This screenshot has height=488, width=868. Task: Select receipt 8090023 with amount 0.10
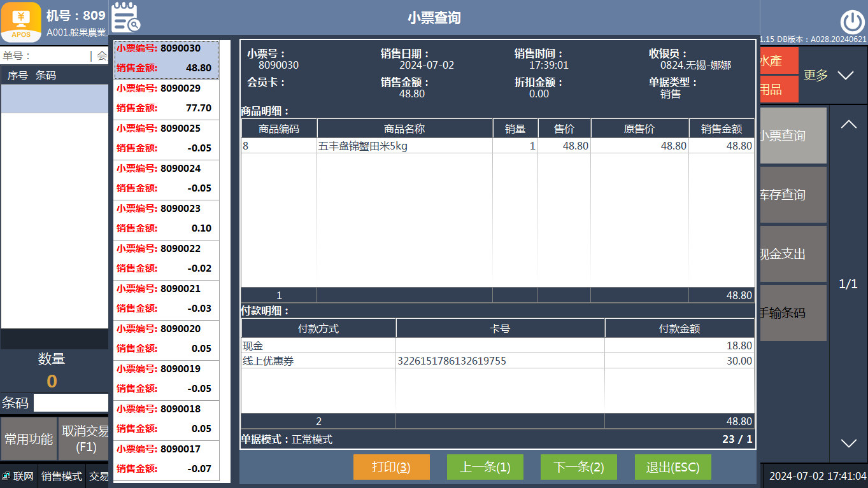tap(166, 218)
